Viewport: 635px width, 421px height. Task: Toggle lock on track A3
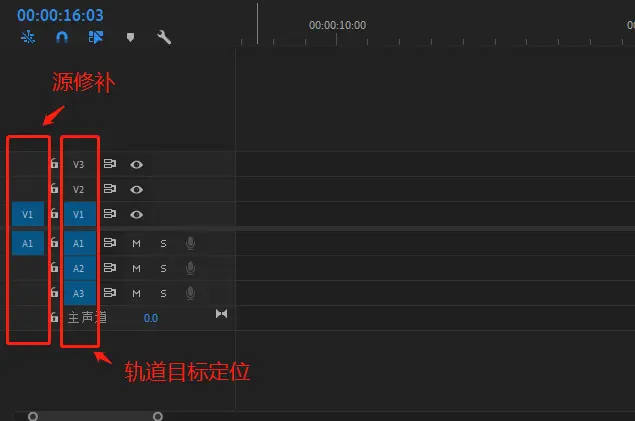click(54, 292)
